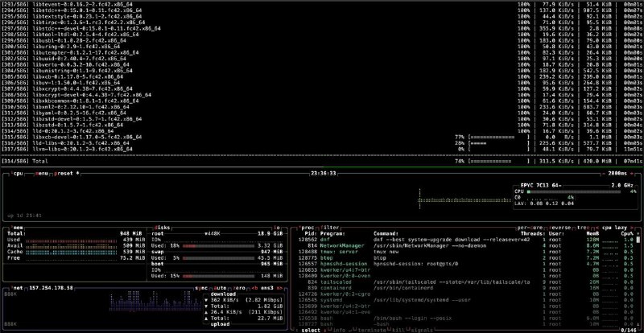Enable tree view for processes
644x333 pixels.
pyautogui.click(x=580, y=228)
